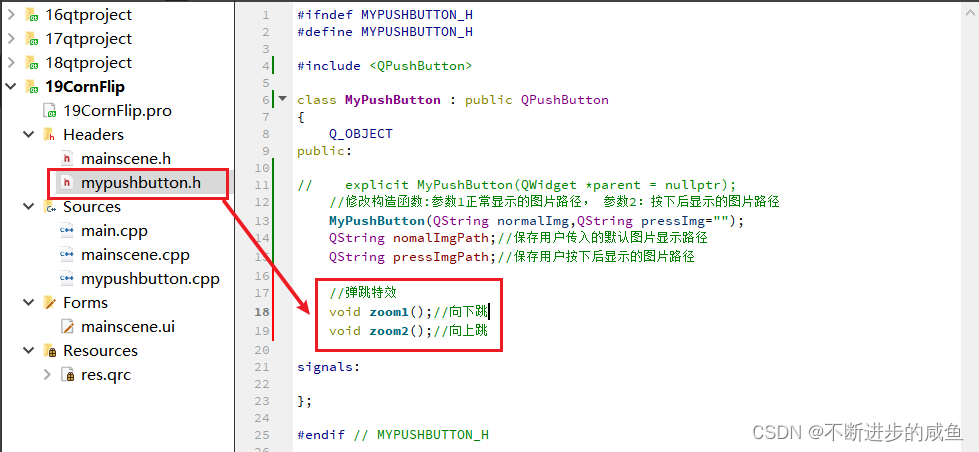Screen dimensions: 979x452
Task: Click '#ifndef MYPUSHBUTTON_H' line
Action: pos(385,15)
